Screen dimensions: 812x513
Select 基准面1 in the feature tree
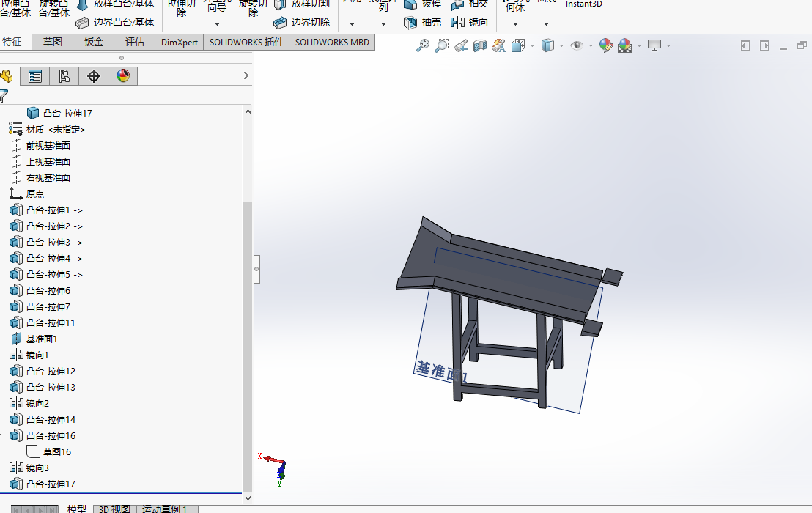pyautogui.click(x=41, y=339)
